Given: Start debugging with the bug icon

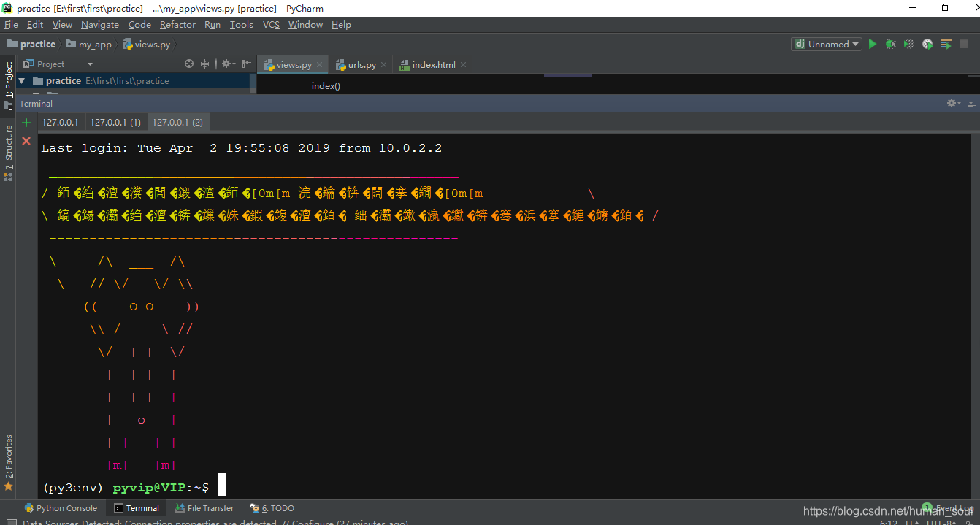Looking at the screenshot, I should coord(890,44).
